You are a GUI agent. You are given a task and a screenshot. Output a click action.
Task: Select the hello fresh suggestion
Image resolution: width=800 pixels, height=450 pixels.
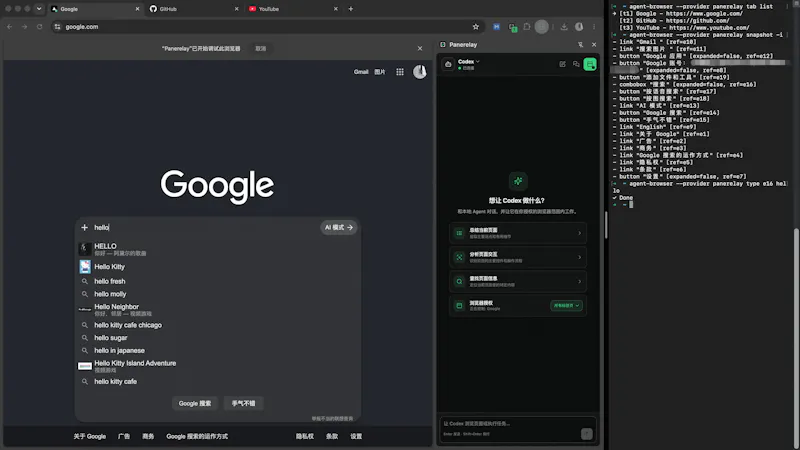tap(218, 281)
